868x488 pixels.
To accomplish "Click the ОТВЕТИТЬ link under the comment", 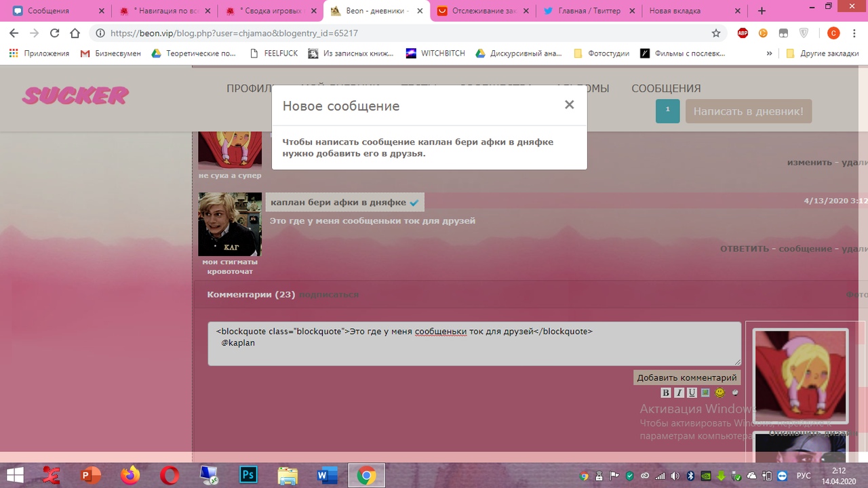I will 745,249.
